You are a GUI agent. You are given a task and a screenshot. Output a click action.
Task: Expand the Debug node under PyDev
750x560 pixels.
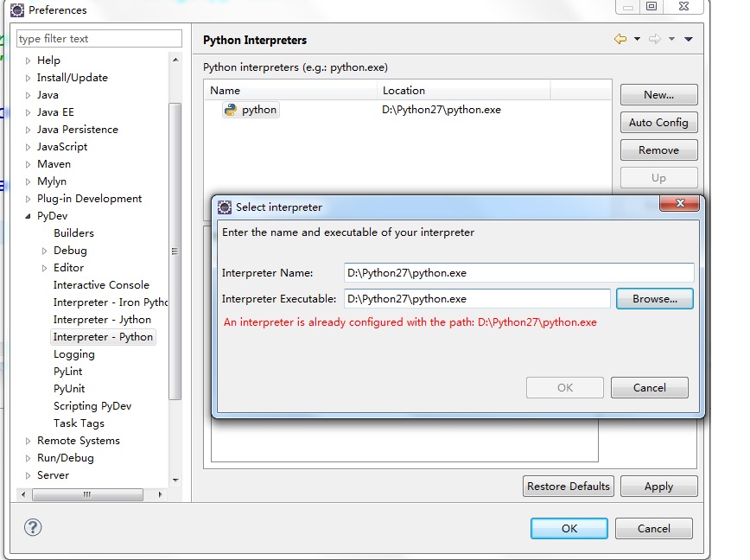coord(44,251)
